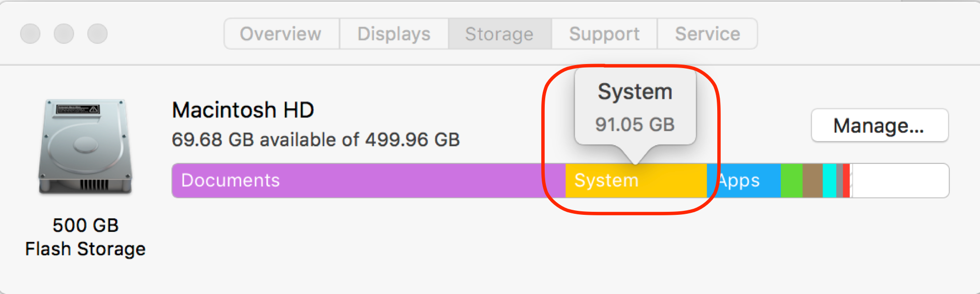Click the green segment in storage bar
The width and height of the screenshot is (980, 294).
[791, 181]
